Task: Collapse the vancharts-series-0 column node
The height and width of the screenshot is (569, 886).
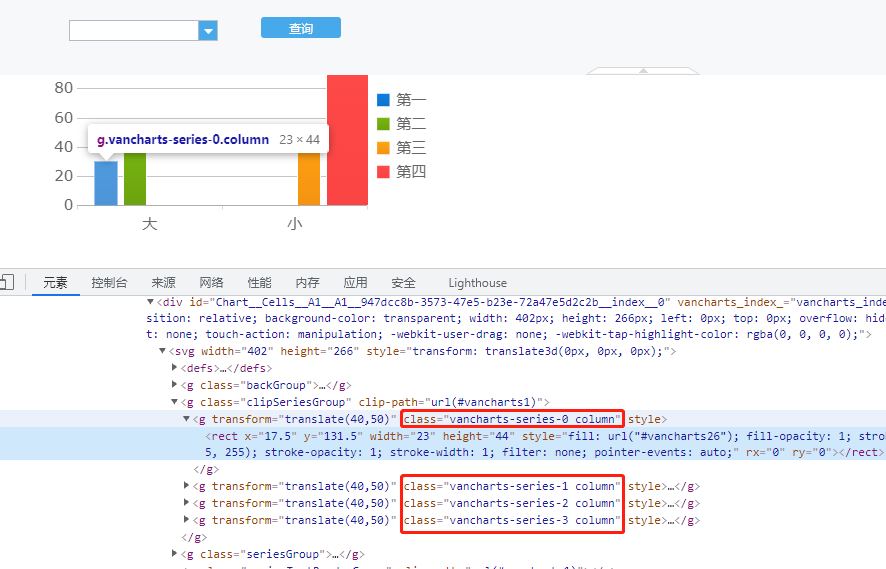Action: (x=186, y=419)
